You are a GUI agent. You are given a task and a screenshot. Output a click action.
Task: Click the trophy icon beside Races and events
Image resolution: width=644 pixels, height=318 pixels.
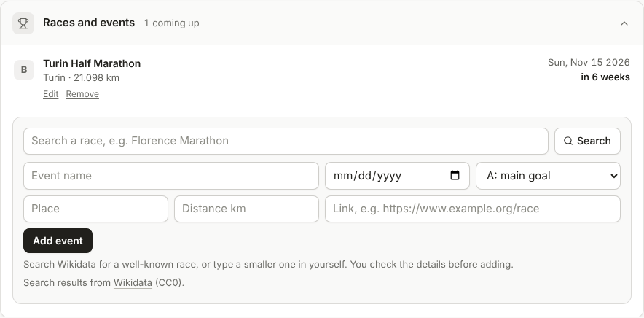[23, 23]
